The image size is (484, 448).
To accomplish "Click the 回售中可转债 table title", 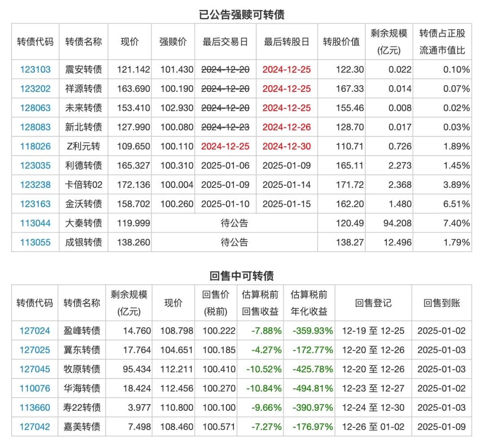I will tap(242, 276).
